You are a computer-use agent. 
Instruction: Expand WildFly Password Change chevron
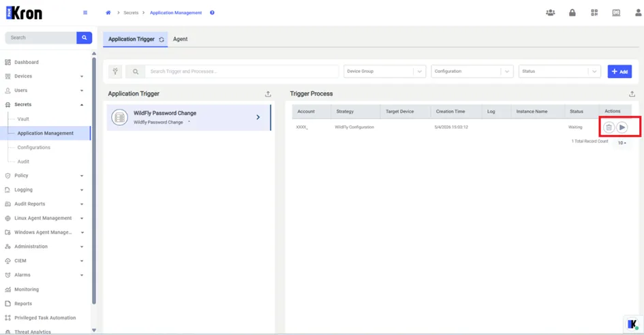(x=258, y=117)
